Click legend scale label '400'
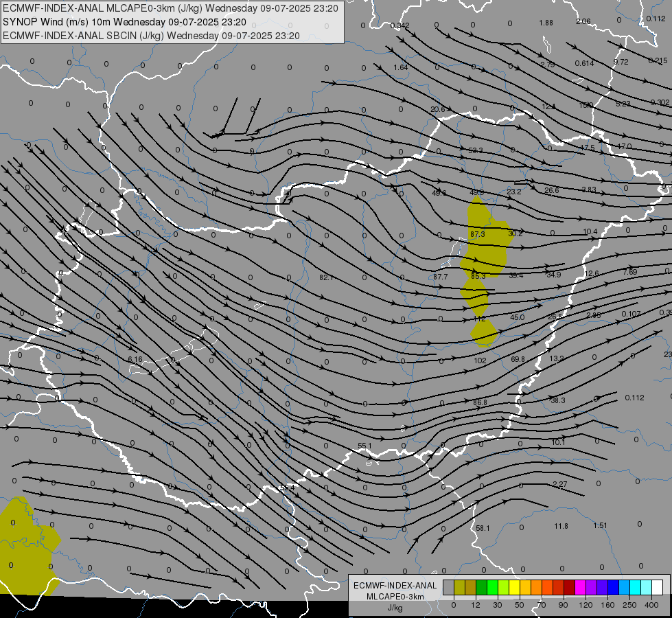The width and height of the screenshot is (672, 618). coord(651,605)
